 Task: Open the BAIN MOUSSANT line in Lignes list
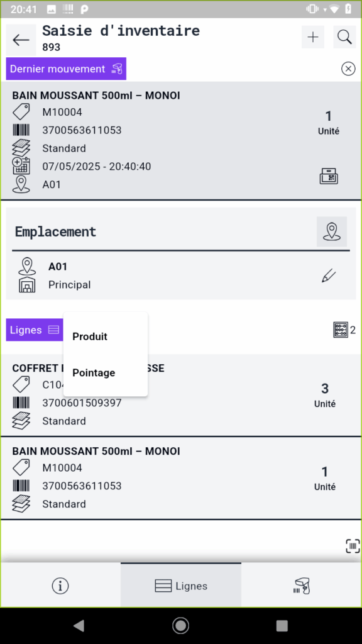coord(181,478)
